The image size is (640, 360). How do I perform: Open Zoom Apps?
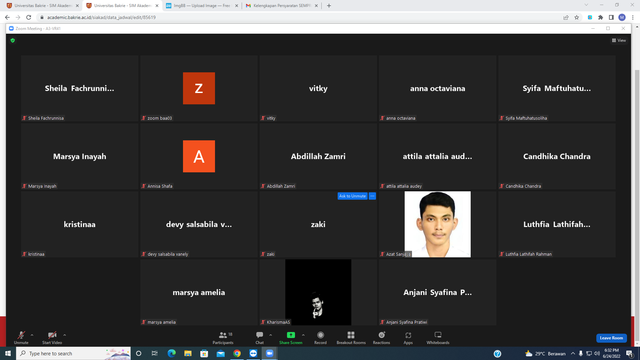coord(408,338)
